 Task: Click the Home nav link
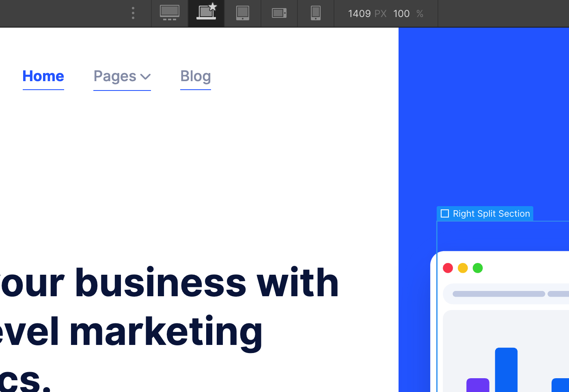(43, 76)
